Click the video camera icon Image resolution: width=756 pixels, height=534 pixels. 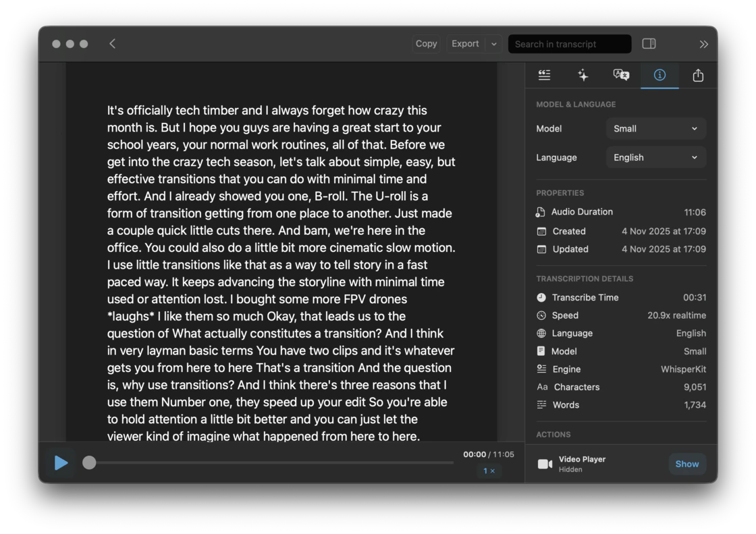(x=545, y=464)
